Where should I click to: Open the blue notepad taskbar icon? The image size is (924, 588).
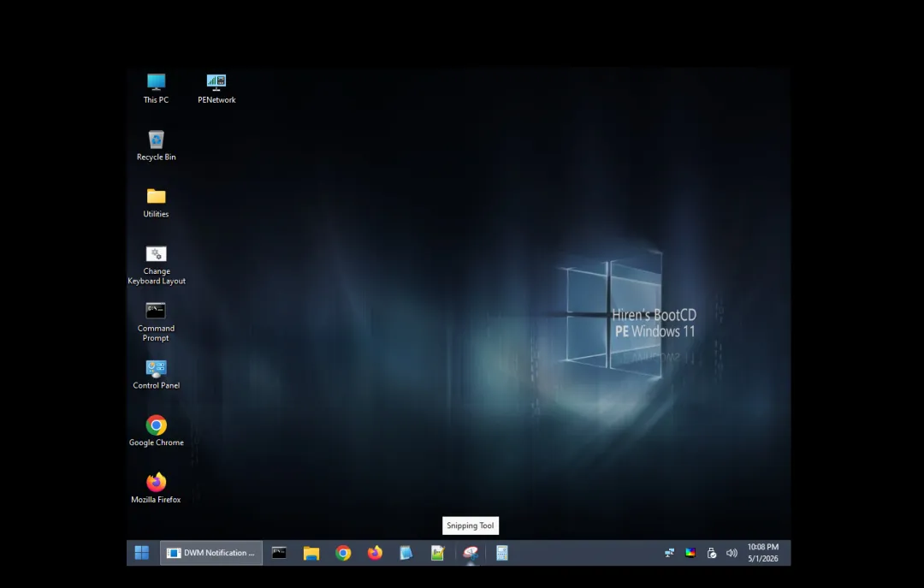click(406, 553)
